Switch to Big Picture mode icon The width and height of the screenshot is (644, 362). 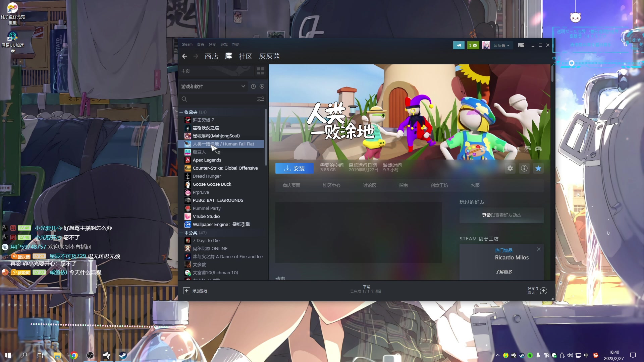521,45
